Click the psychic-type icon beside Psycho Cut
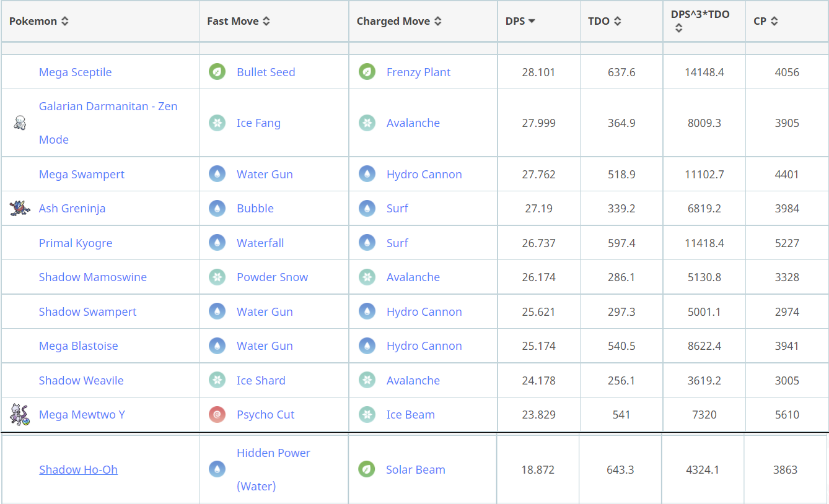829x504 pixels. pyautogui.click(x=217, y=414)
